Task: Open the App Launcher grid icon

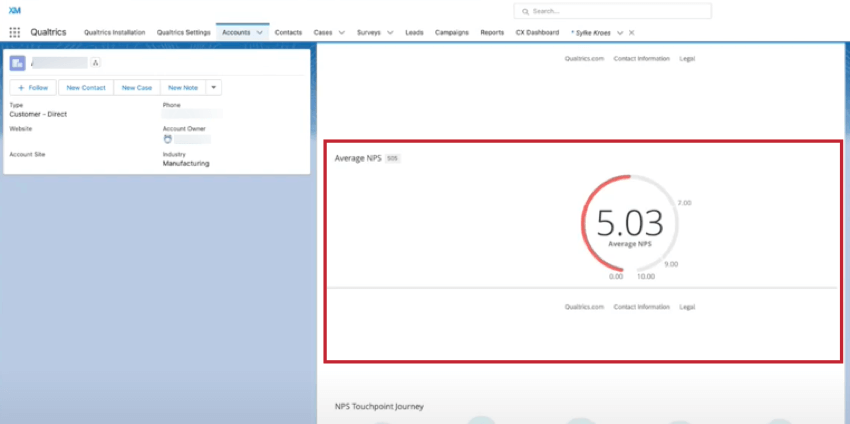Action: [x=15, y=32]
